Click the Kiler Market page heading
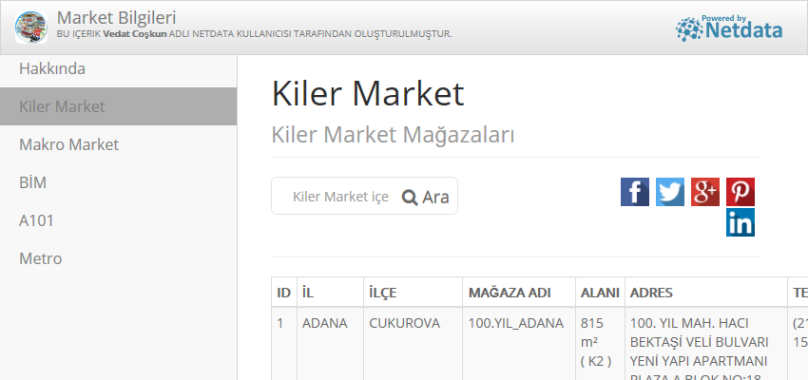This screenshot has height=380, width=808. click(x=368, y=93)
